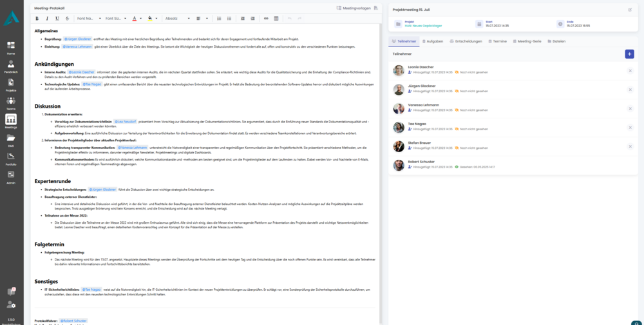The image size is (644, 325).
Task: Insert a table into the protocol
Action: [x=276, y=19]
